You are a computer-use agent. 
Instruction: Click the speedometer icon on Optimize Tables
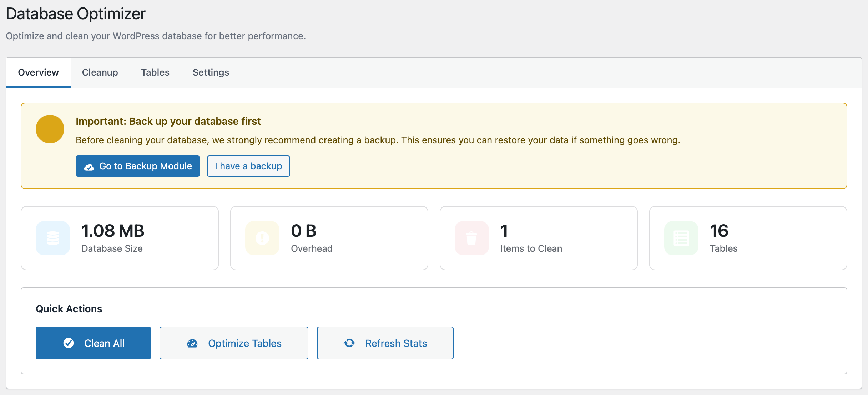pyautogui.click(x=192, y=343)
